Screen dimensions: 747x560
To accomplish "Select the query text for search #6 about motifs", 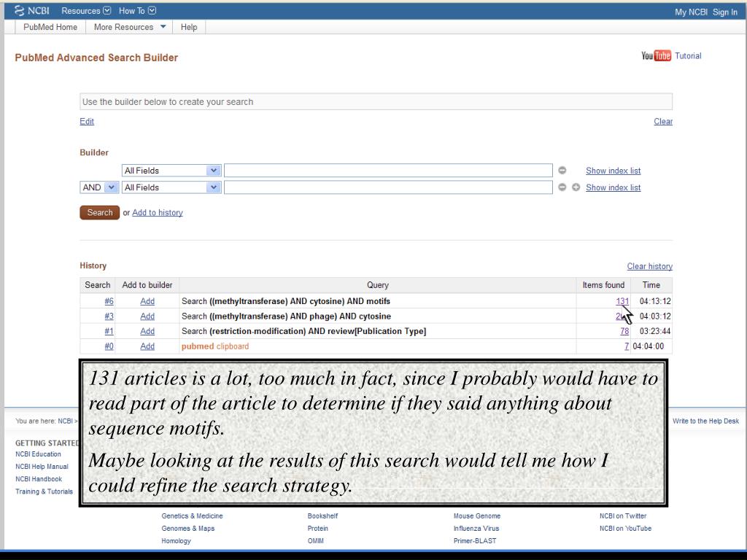I will (286, 301).
